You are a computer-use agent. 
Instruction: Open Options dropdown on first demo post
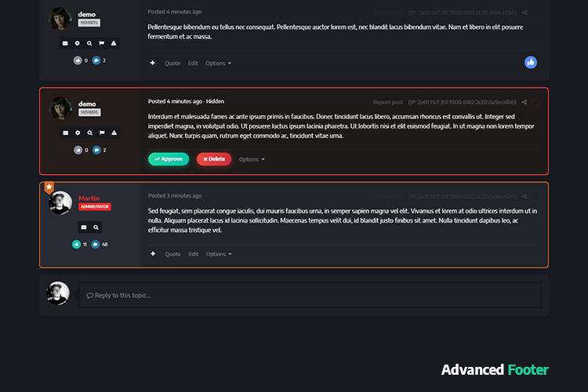tap(218, 64)
